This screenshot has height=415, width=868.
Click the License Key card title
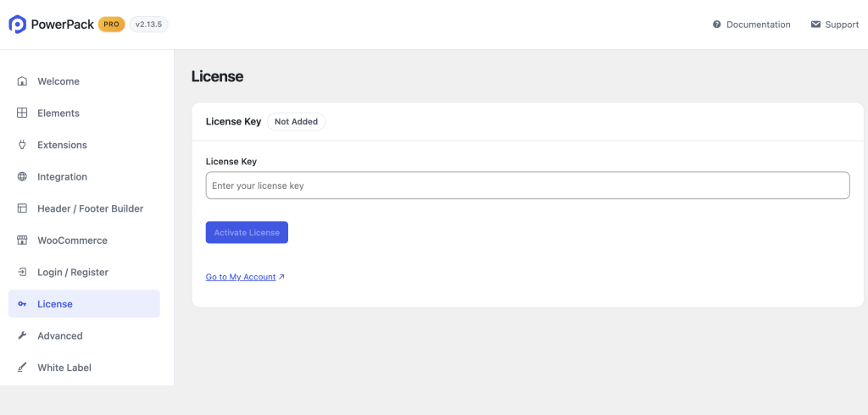pos(234,122)
